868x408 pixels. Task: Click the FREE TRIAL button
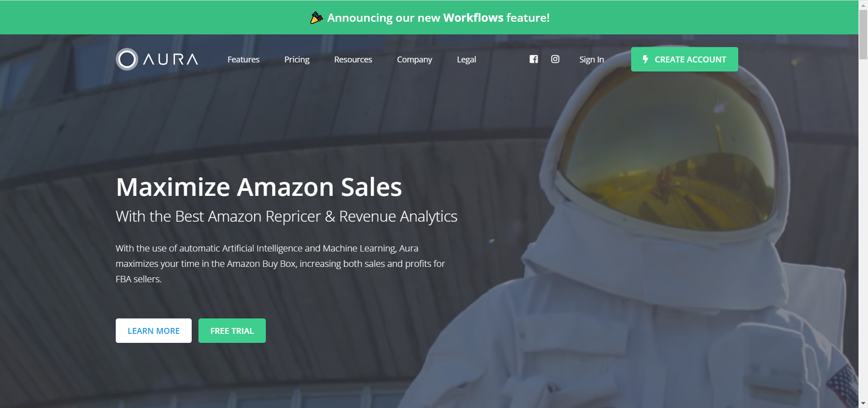click(232, 331)
